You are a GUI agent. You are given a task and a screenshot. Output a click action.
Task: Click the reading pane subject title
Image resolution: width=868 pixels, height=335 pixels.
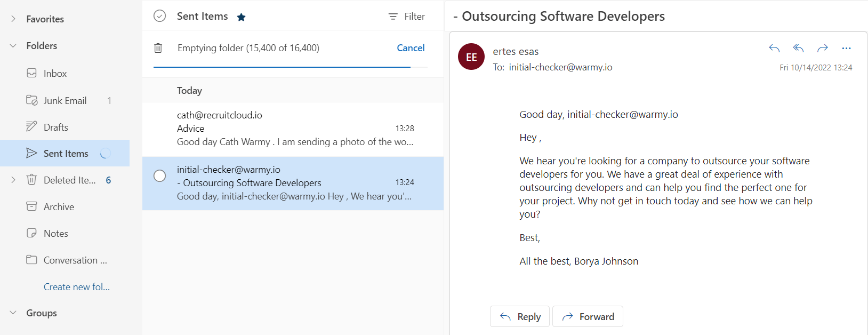(559, 17)
